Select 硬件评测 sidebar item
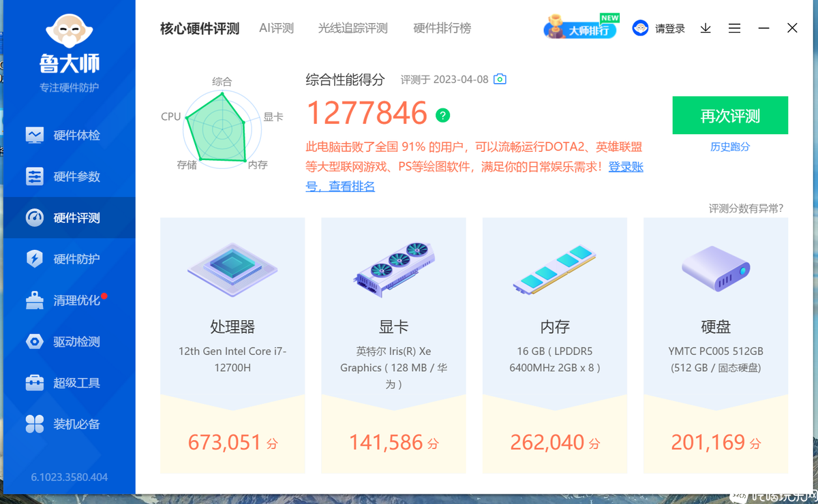 click(70, 218)
